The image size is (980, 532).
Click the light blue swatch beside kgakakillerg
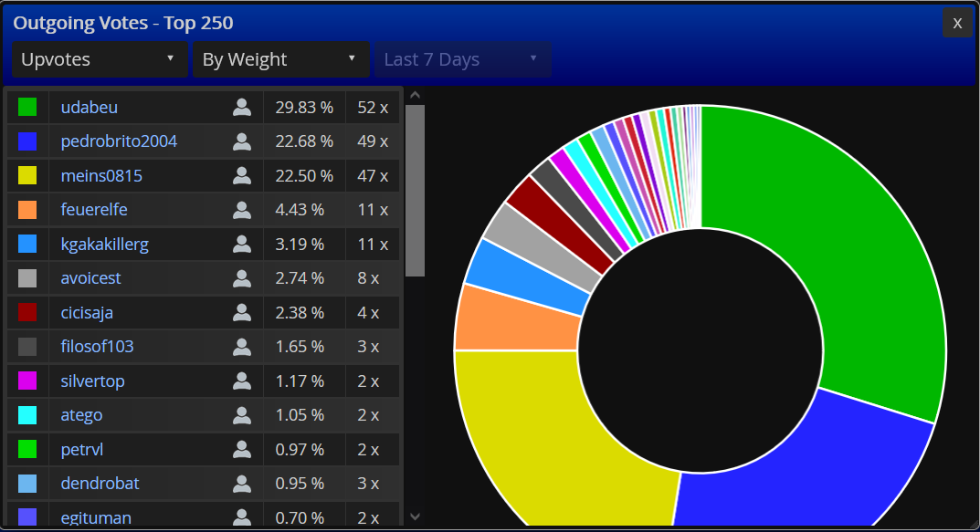coord(27,244)
